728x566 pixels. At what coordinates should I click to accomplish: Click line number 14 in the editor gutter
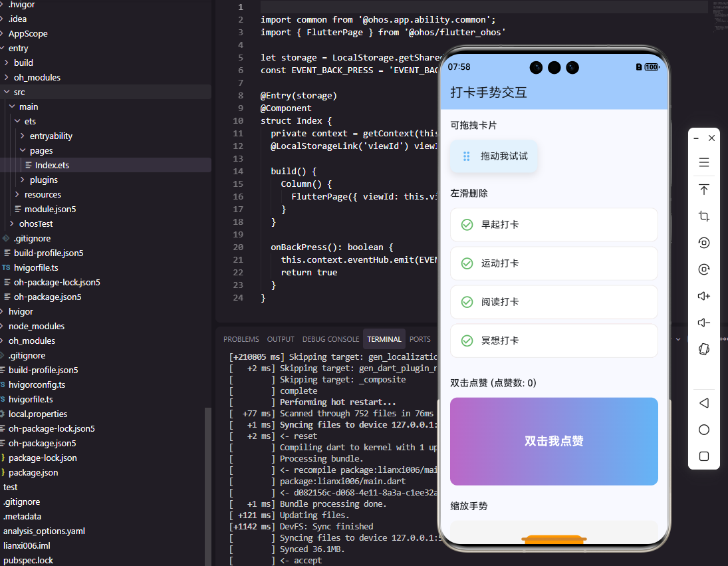click(x=238, y=172)
